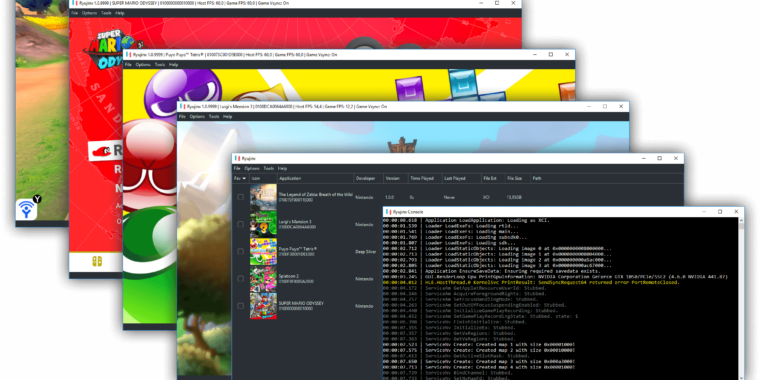
Task: Select "Luigi's Mansion 3" title text
Action: pos(296,222)
